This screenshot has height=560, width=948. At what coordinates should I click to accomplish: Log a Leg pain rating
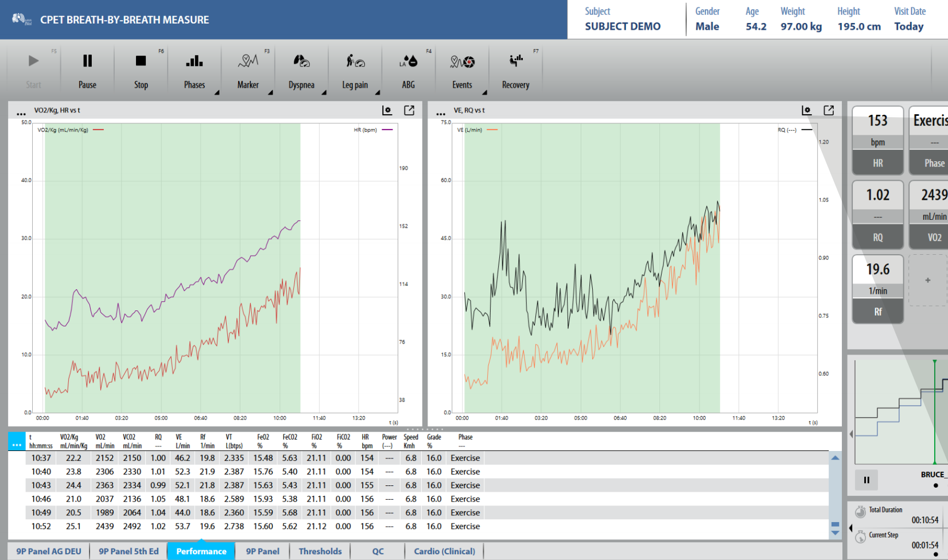coord(355,71)
